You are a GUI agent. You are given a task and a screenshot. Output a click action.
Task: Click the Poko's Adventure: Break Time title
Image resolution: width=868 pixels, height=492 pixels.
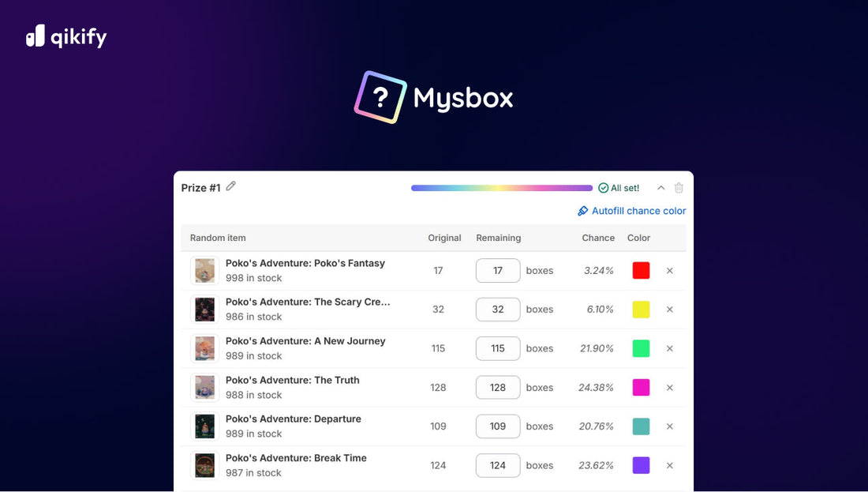[x=296, y=458]
